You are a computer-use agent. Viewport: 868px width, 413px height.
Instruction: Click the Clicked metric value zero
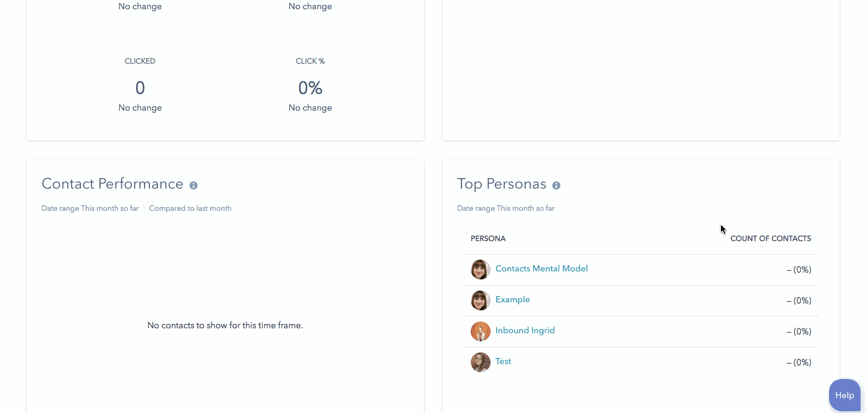tap(140, 88)
